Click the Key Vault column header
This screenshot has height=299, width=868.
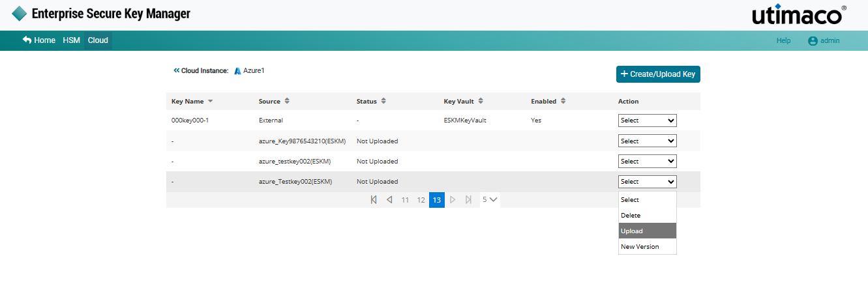(x=458, y=102)
